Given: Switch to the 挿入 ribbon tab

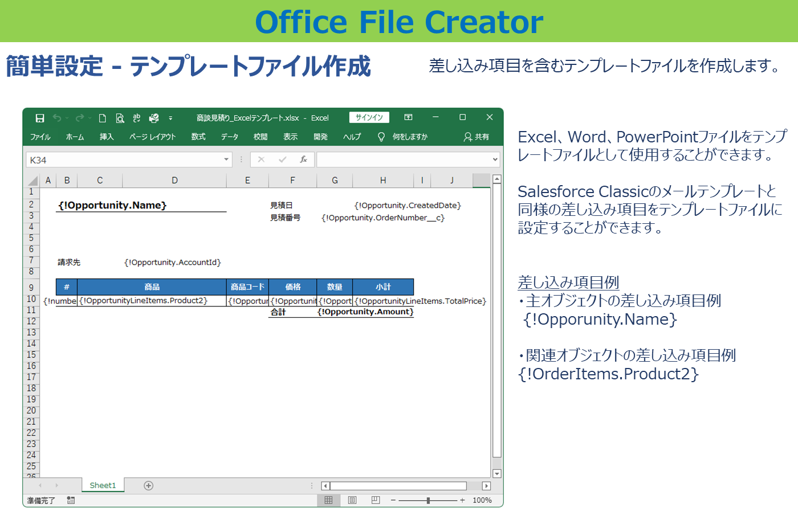Looking at the screenshot, I should [x=107, y=137].
